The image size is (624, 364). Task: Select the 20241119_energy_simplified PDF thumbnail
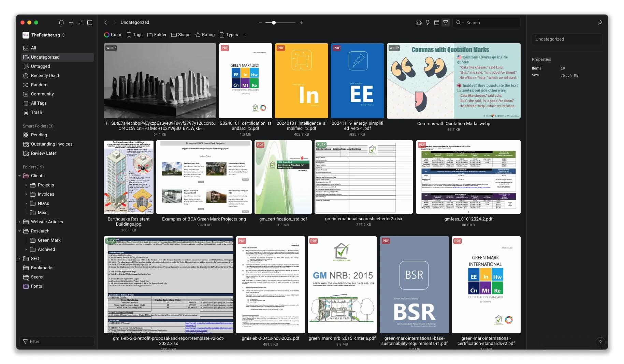[x=358, y=81]
